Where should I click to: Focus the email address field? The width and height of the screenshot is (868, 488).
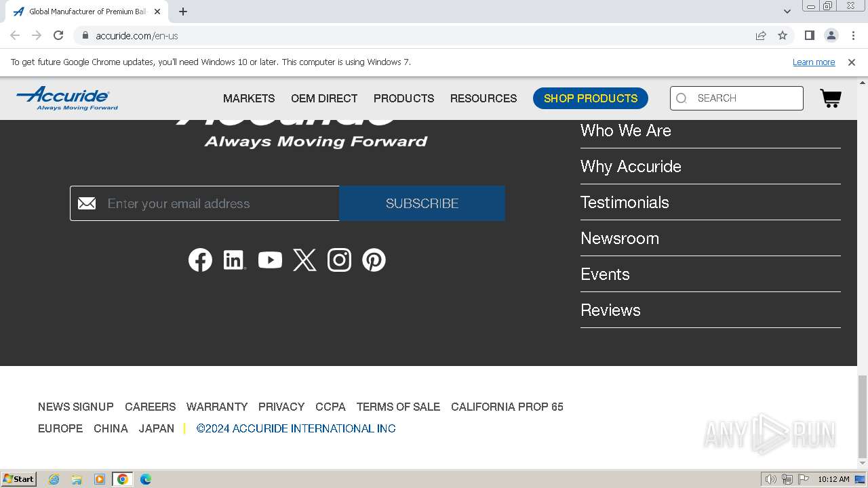pyautogui.click(x=205, y=203)
